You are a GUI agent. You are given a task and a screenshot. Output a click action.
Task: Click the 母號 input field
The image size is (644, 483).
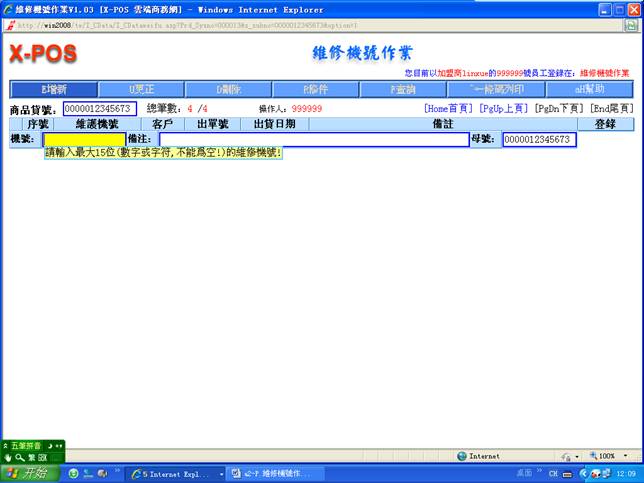pyautogui.click(x=539, y=140)
